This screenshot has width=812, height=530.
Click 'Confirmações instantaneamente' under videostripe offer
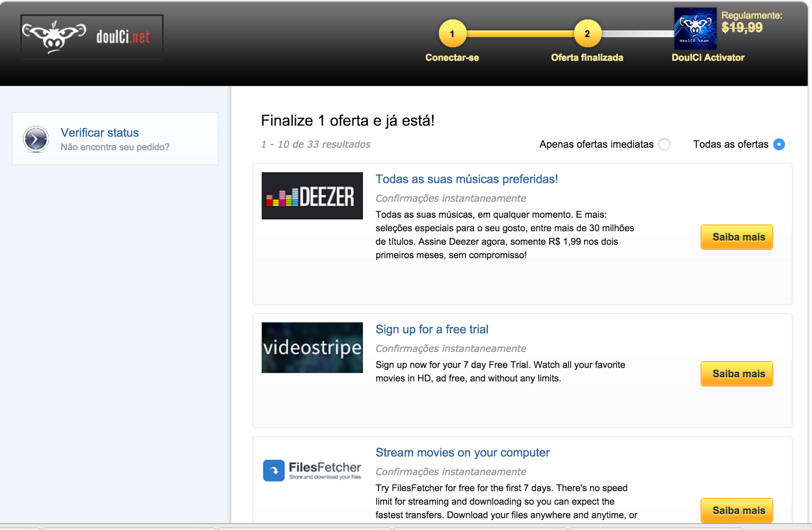pos(451,349)
